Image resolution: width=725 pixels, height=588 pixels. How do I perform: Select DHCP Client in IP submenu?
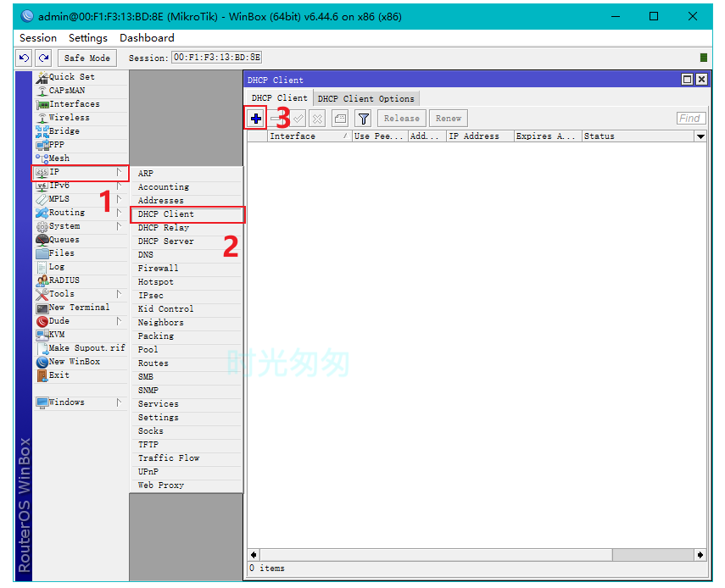(187, 214)
